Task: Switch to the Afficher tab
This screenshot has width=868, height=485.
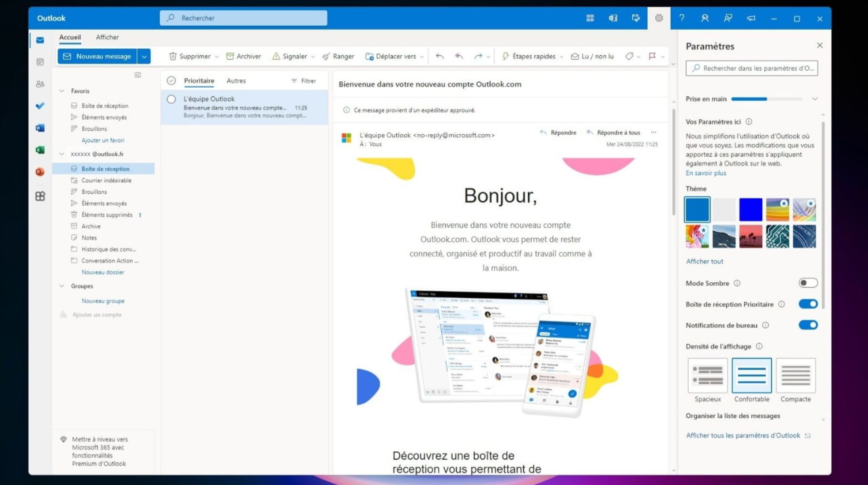Action: 107,37
